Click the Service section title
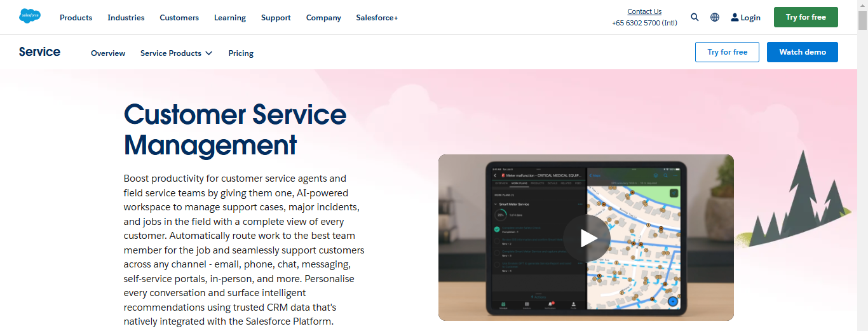868x331 pixels. click(x=39, y=52)
